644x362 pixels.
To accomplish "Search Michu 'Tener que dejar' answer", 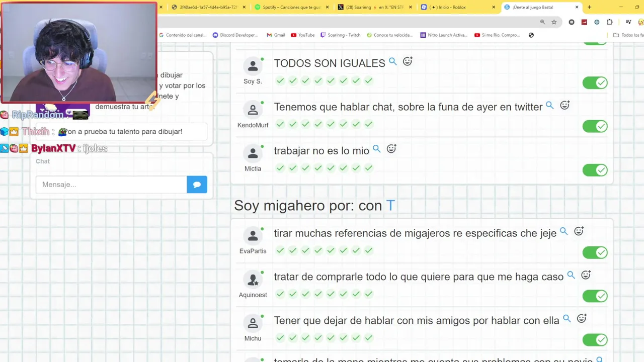I will tap(567, 319).
